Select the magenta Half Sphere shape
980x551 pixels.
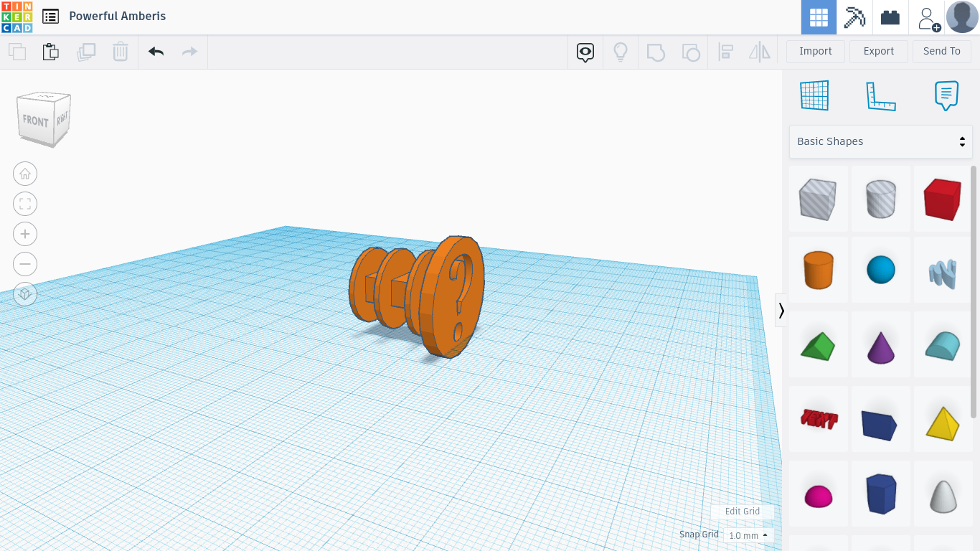click(x=819, y=494)
